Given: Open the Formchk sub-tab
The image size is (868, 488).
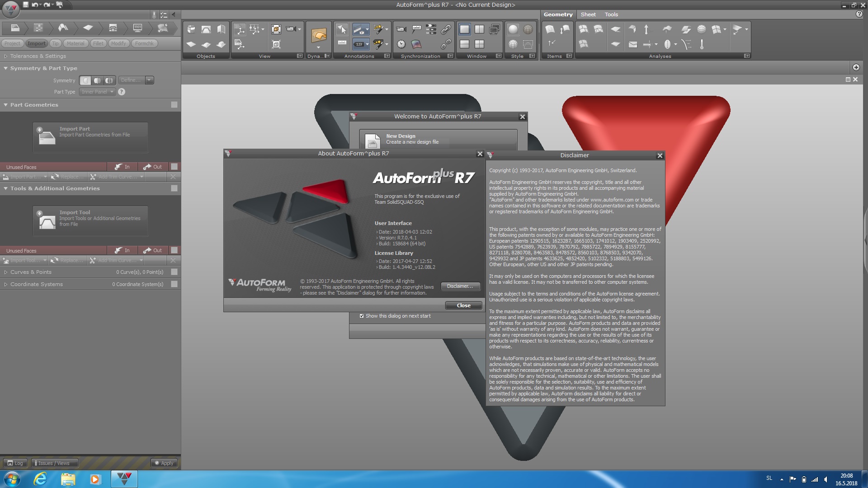Looking at the screenshot, I should point(144,43).
